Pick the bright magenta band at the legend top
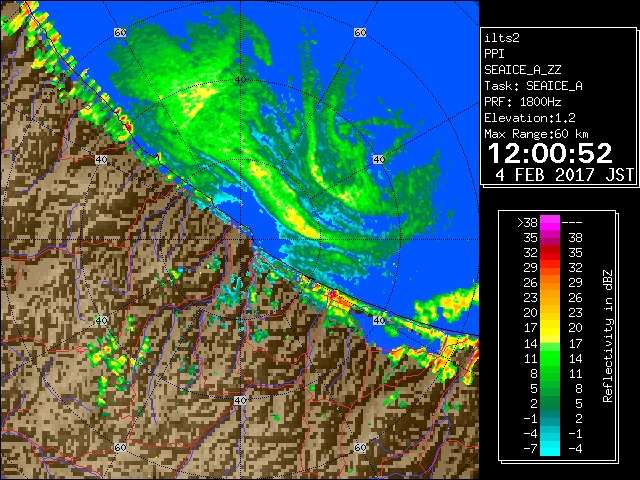Image resolution: width=640 pixels, height=480 pixels. tap(550, 222)
